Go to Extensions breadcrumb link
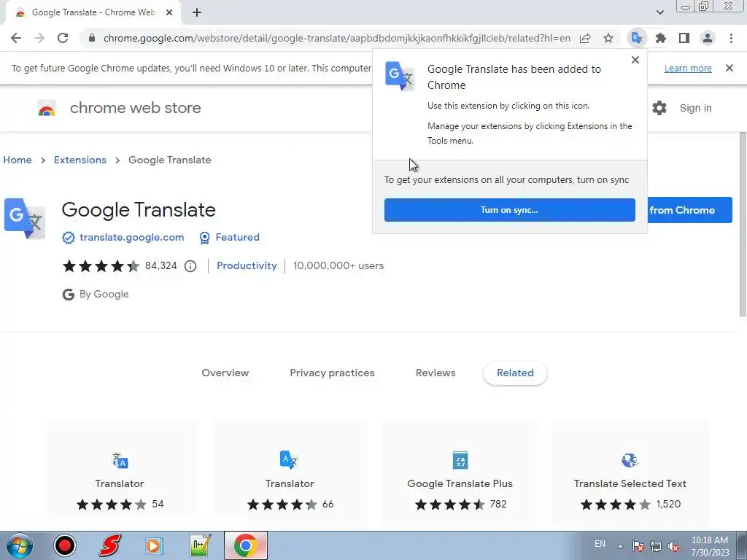747x560 pixels. click(x=80, y=160)
